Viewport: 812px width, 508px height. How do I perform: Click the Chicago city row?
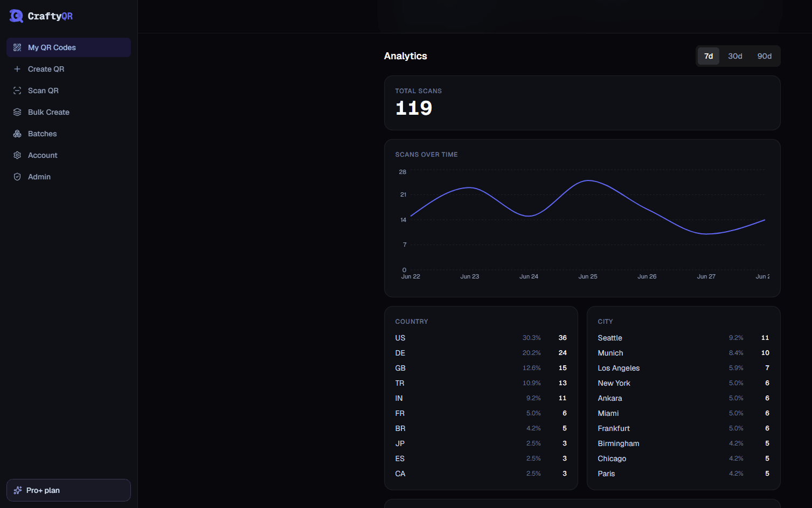click(x=684, y=458)
